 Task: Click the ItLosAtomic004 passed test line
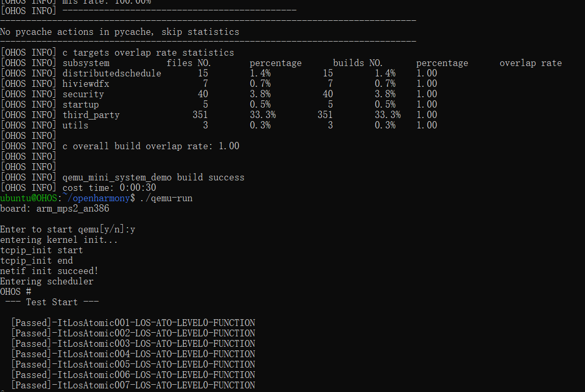133,354
